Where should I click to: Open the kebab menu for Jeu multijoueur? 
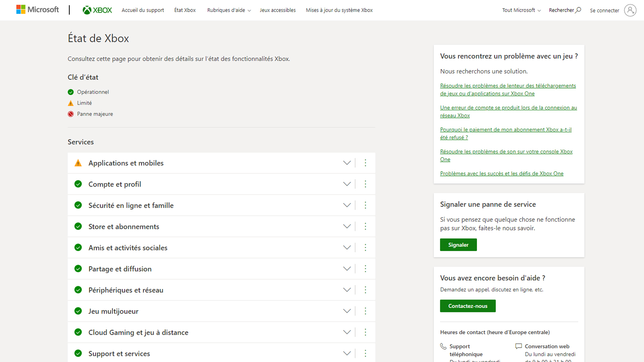[x=365, y=311]
